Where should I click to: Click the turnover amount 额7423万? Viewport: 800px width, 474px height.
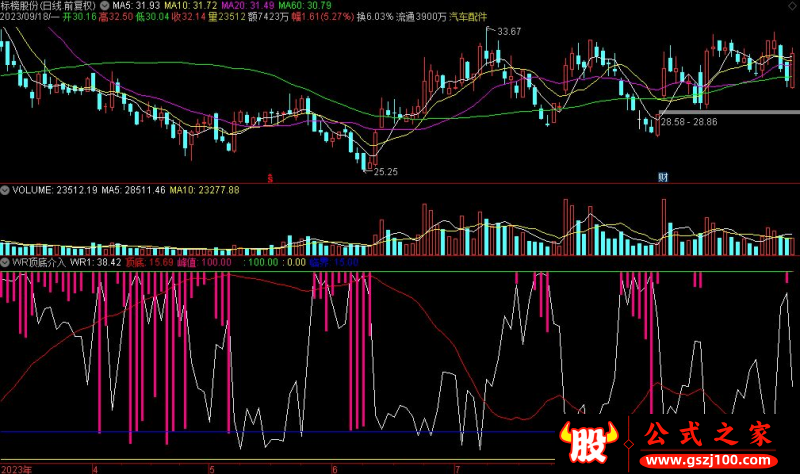pyautogui.click(x=268, y=17)
